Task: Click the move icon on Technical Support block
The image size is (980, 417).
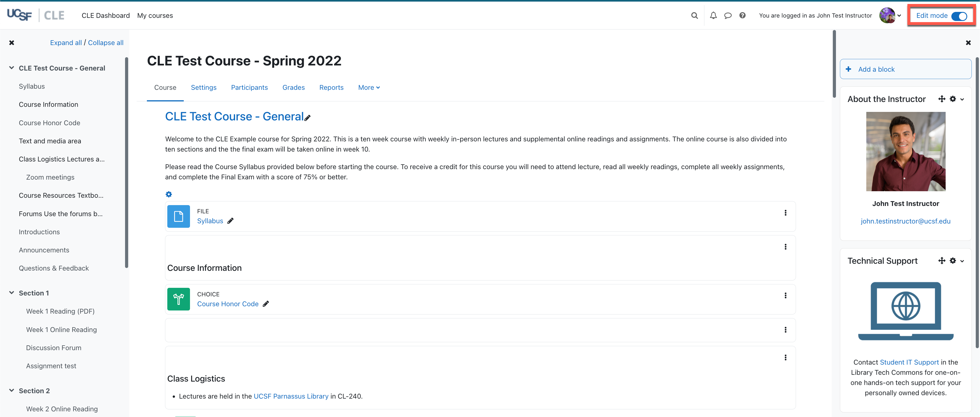Action: pyautogui.click(x=941, y=261)
